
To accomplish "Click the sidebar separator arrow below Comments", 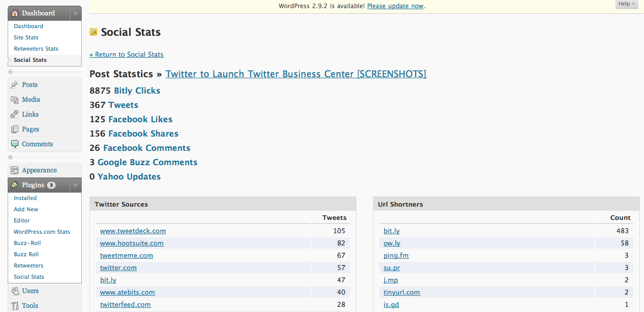I will pyautogui.click(x=10, y=158).
